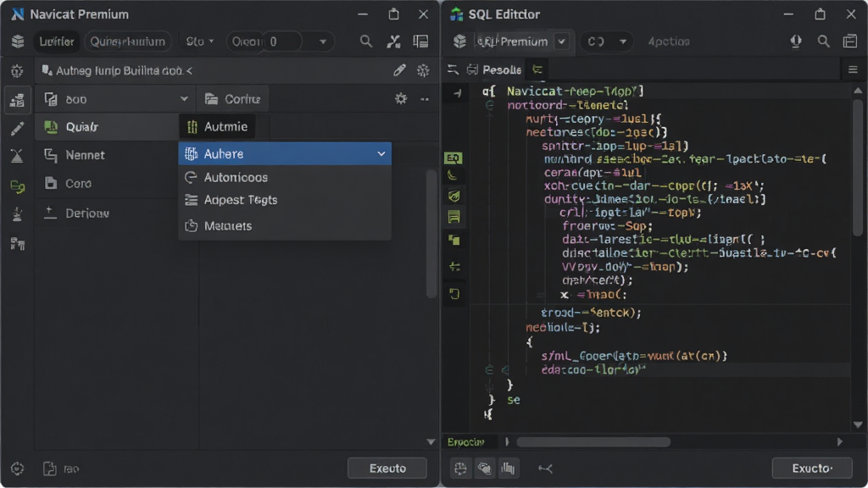Collapse the code fold marker near top of editor
The width and height of the screenshot is (868, 488).
pyautogui.click(x=489, y=104)
